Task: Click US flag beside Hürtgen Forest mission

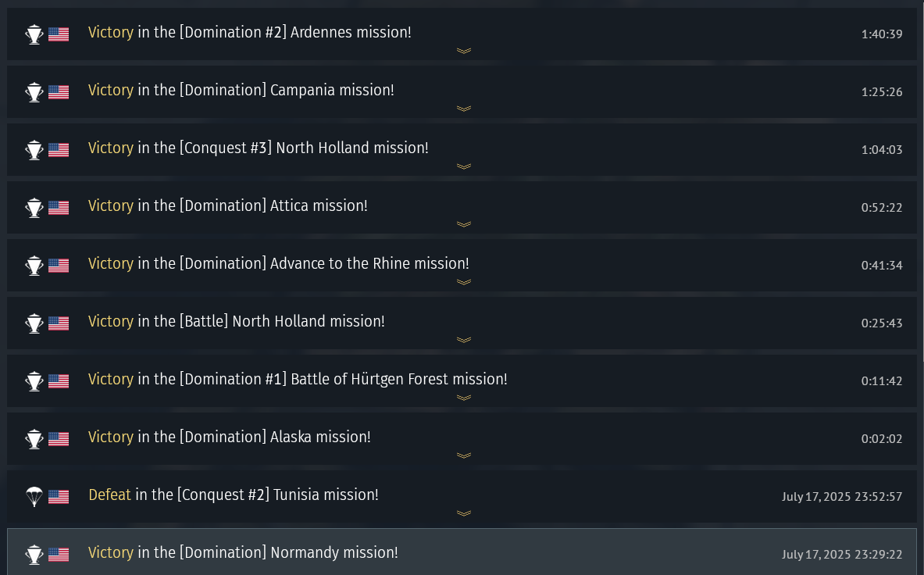Action: (59, 381)
